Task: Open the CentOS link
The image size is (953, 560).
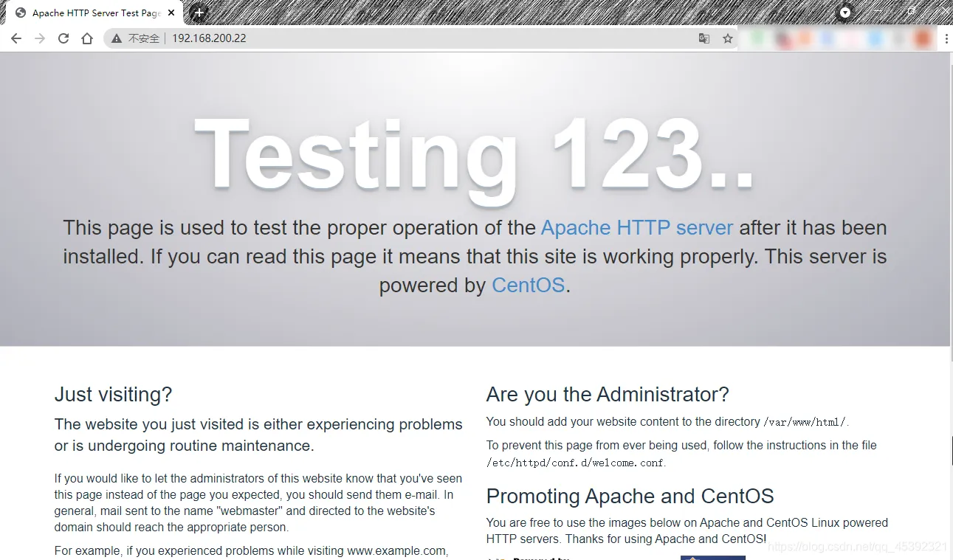Action: [529, 285]
